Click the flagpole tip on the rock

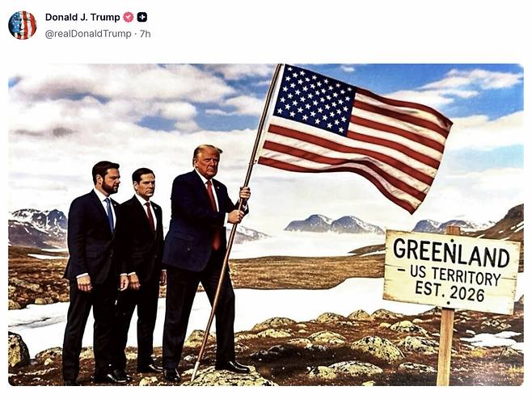[x=194, y=372]
